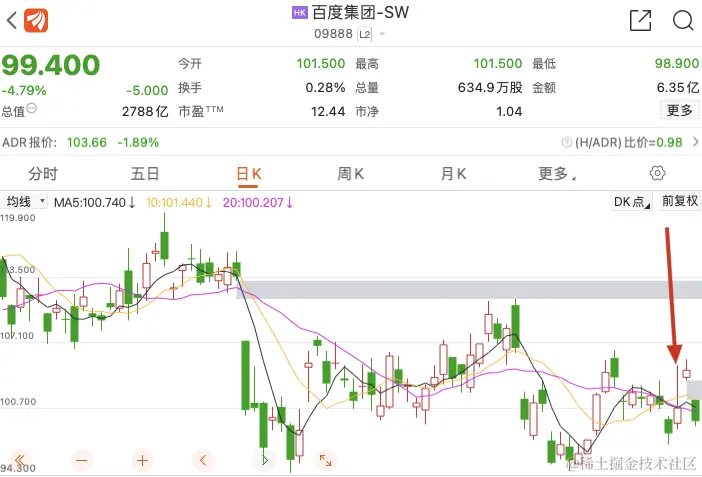Tap the 市盈TTM value 12.44
This screenshot has height=477, width=702.
pos(328,111)
